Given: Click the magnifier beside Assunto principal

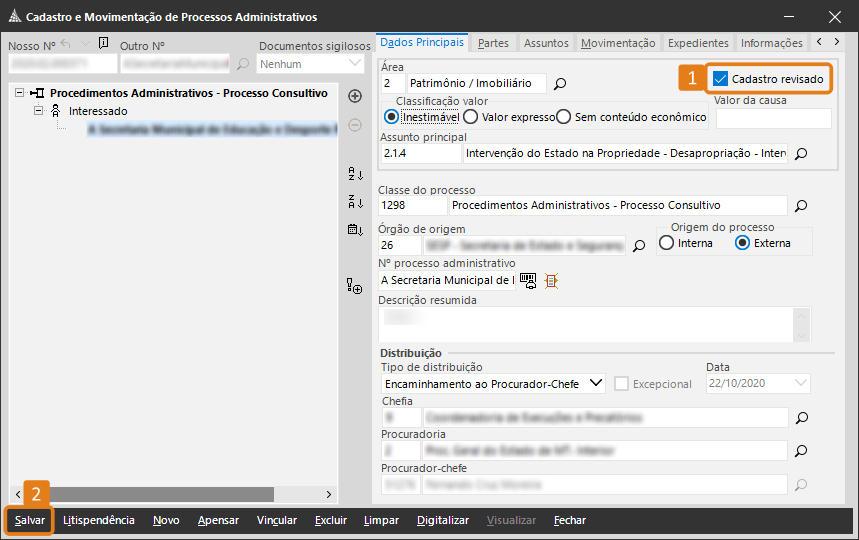Looking at the screenshot, I should [x=800, y=154].
